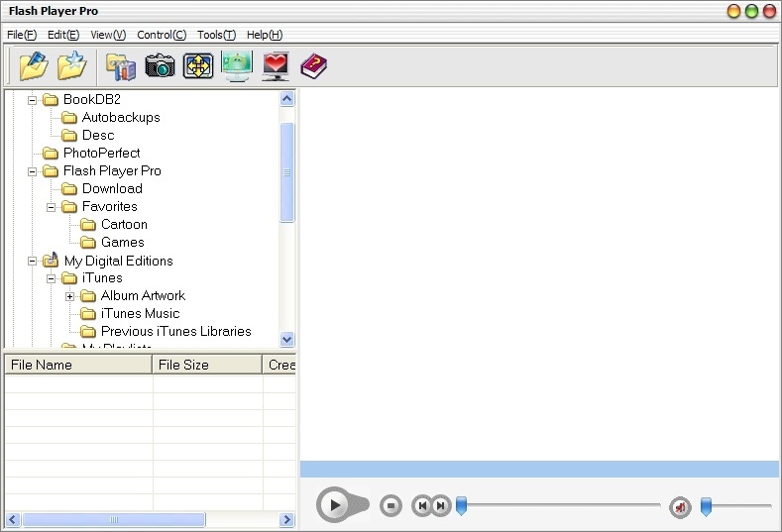Click the file list scroll left arrow

coord(13,520)
